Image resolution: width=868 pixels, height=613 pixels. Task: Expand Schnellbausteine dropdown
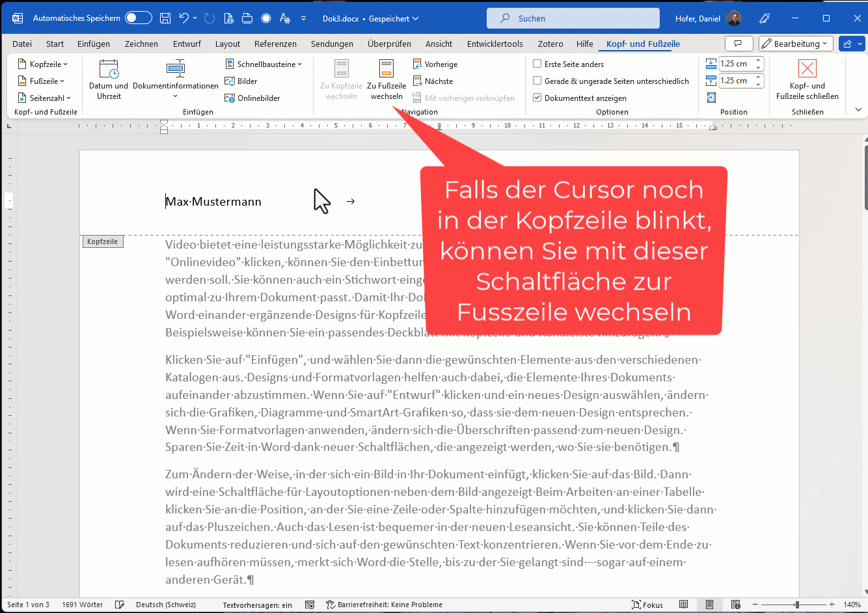(x=264, y=64)
